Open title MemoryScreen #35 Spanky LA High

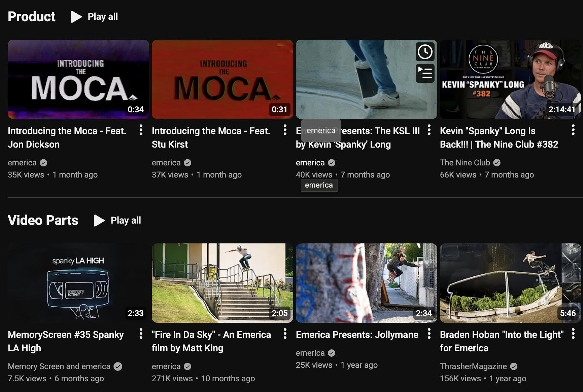pyautogui.click(x=66, y=341)
